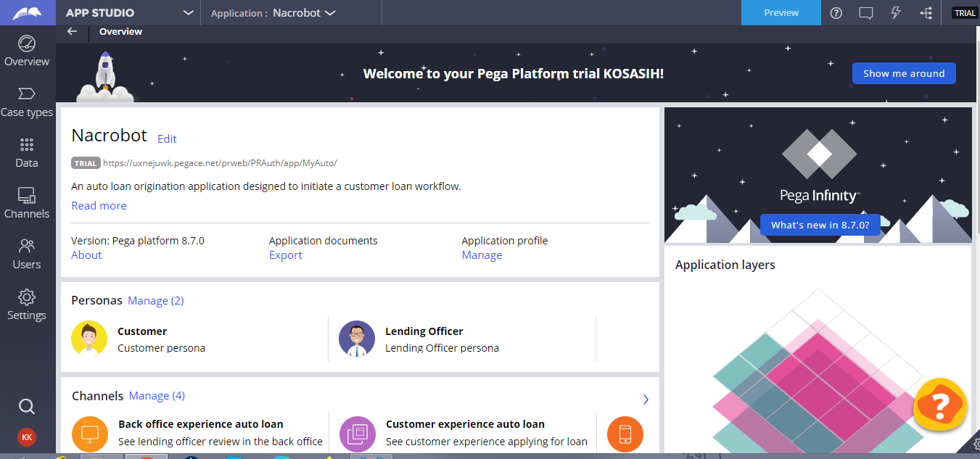Click the lightning bolt icon in header
This screenshot has width=980, height=459.
[896, 13]
